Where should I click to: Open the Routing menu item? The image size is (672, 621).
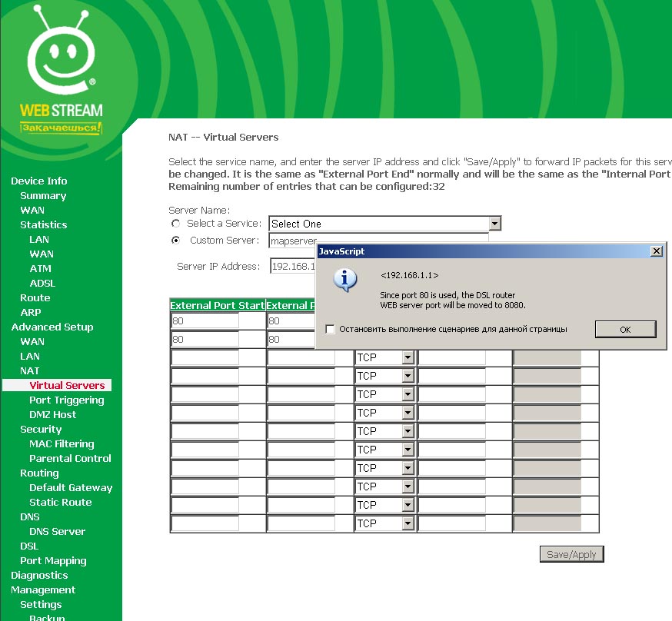point(39,473)
